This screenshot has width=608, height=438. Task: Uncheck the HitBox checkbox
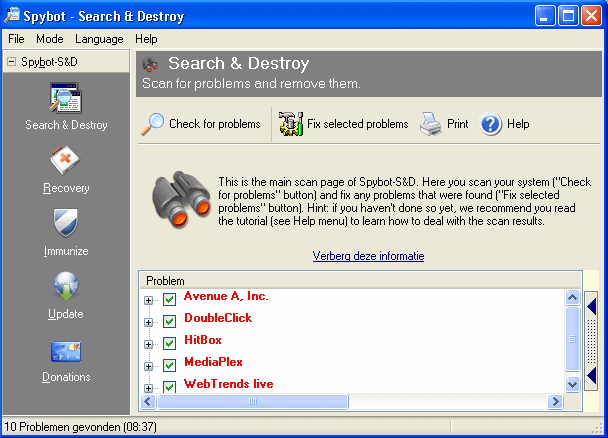[x=169, y=343]
